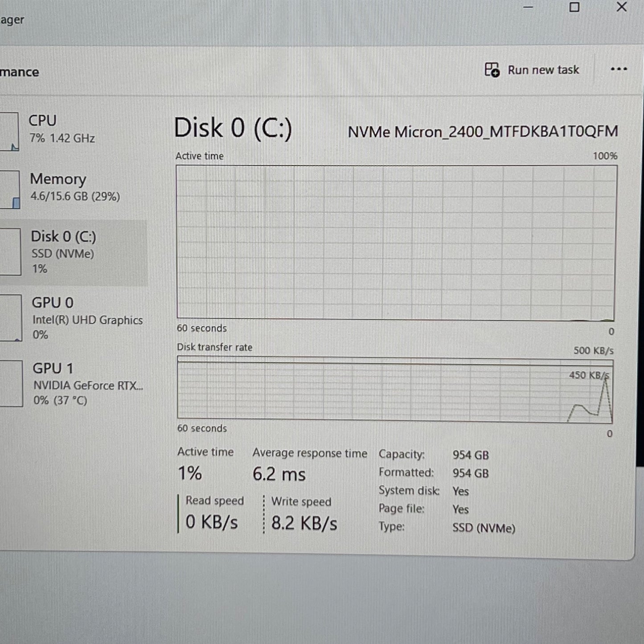Click the Memory mini graph thumbnail
Screen dimensions: 644x644
tap(10, 189)
